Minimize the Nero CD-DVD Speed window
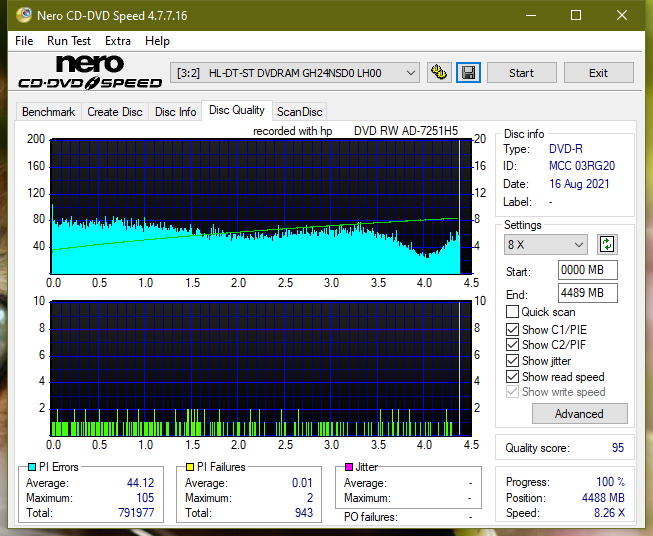Image resolution: width=653 pixels, height=536 pixels. click(x=531, y=15)
